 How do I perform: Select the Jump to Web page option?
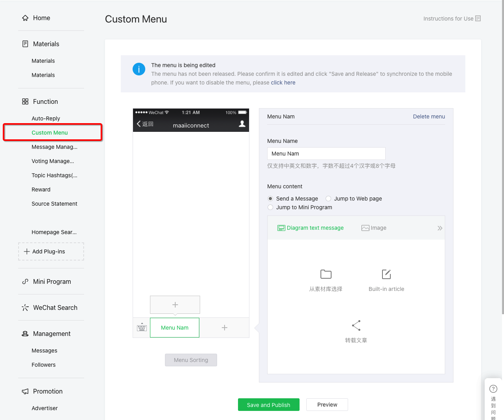328,199
